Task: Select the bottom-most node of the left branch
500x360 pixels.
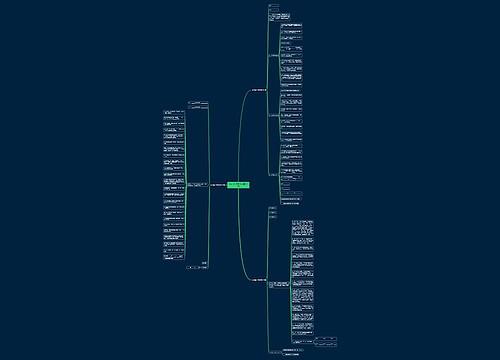Action: coord(197,267)
